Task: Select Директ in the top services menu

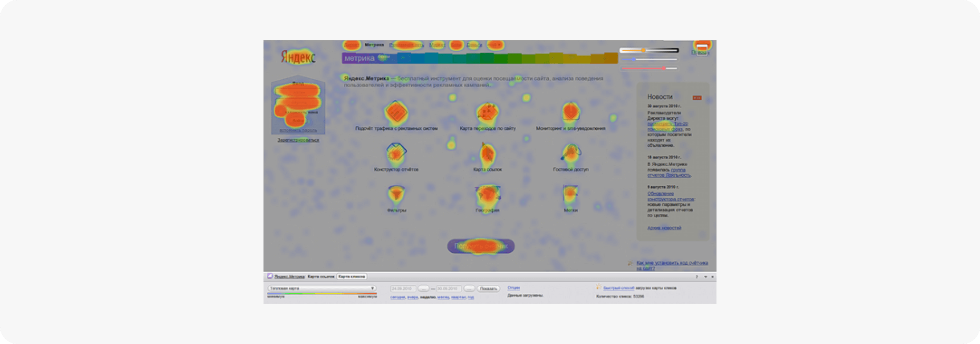Action: point(351,45)
